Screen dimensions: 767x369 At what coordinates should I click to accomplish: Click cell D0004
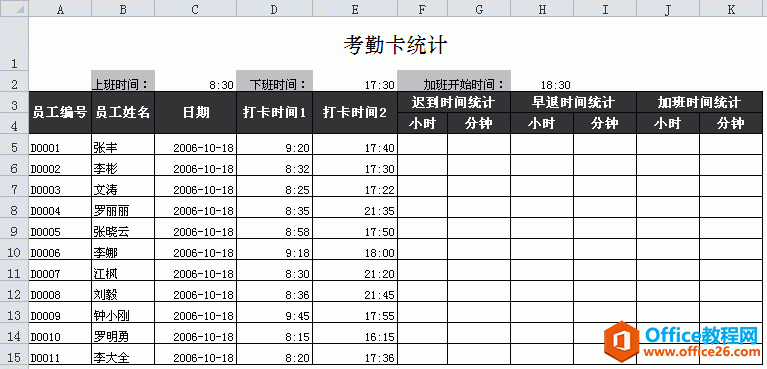tap(60, 208)
